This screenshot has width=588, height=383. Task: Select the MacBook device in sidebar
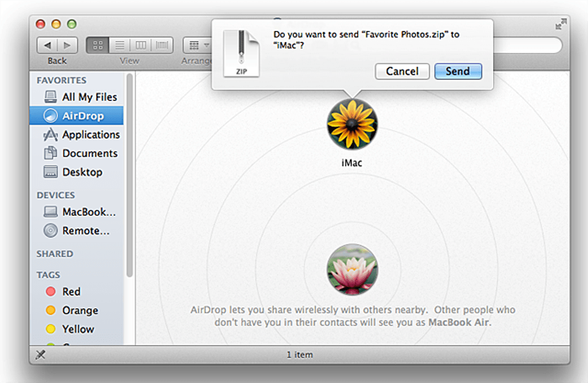click(x=86, y=211)
